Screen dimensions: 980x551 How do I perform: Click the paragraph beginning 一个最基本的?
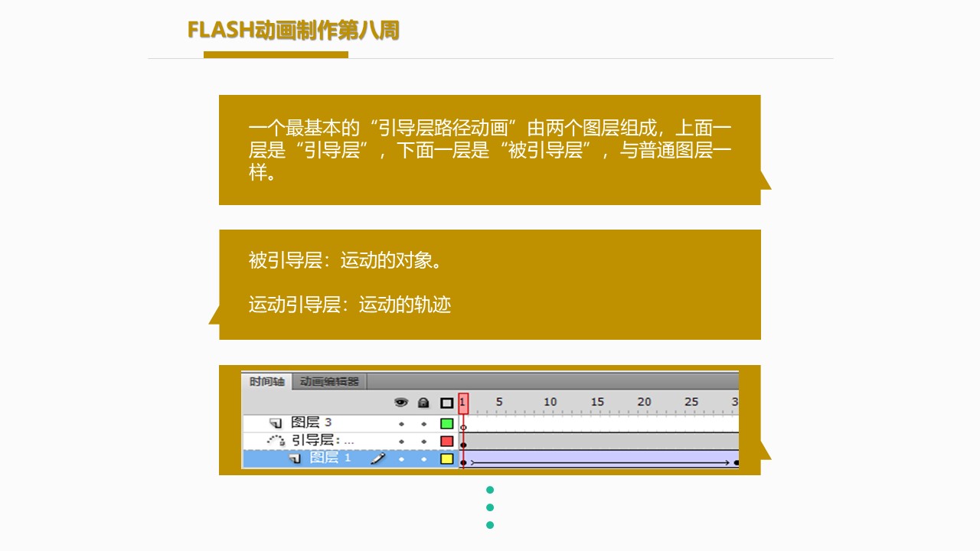(x=490, y=150)
